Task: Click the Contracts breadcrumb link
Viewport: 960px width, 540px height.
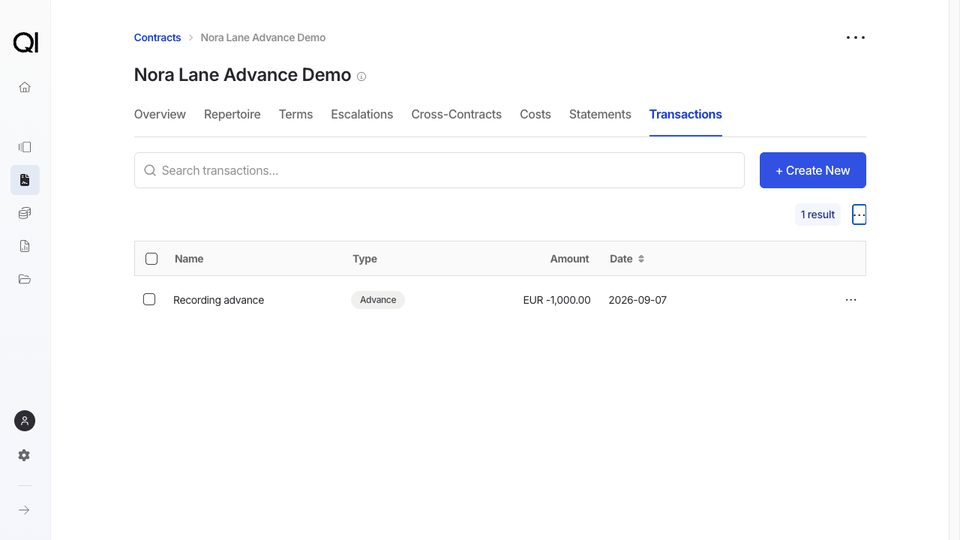Action: (157, 37)
